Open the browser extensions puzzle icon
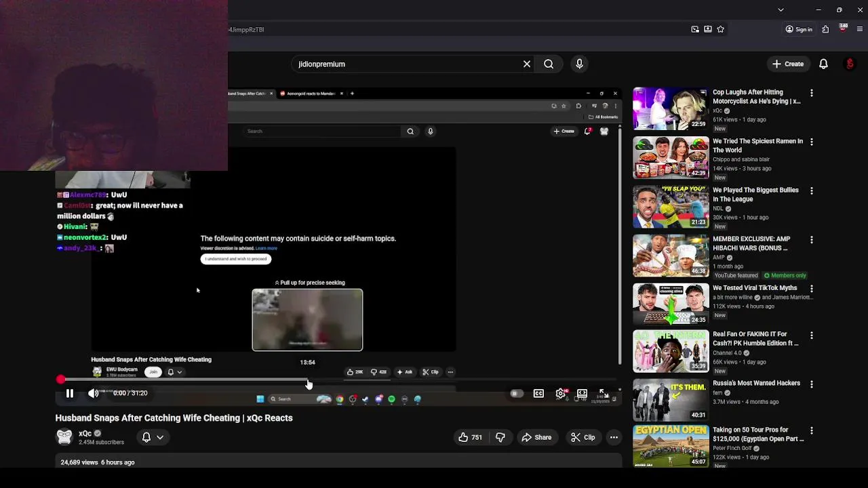The width and height of the screenshot is (868, 488). 825,29
